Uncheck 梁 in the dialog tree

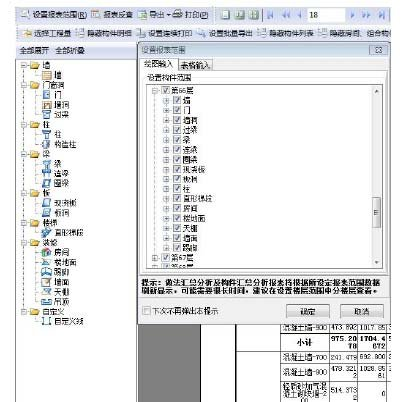(177, 139)
